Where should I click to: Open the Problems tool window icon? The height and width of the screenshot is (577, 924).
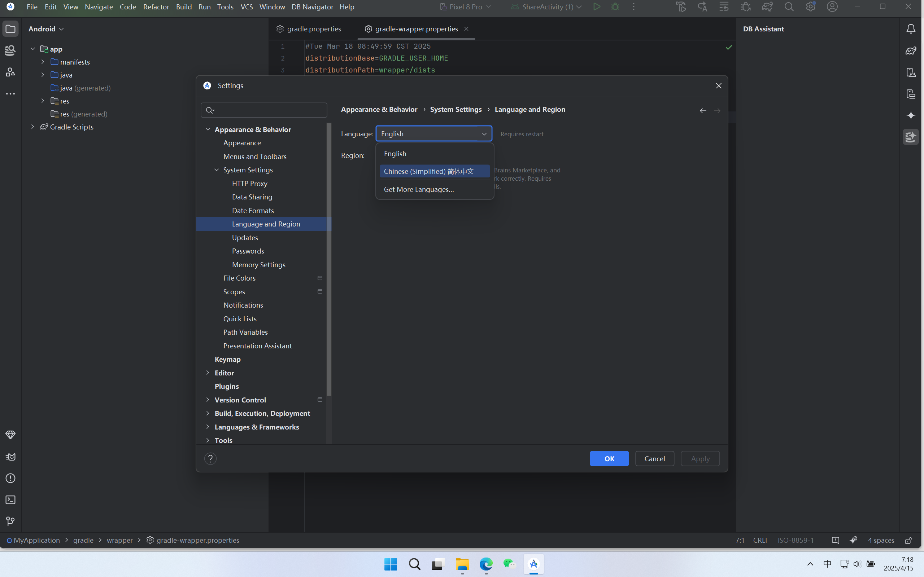[x=10, y=478]
